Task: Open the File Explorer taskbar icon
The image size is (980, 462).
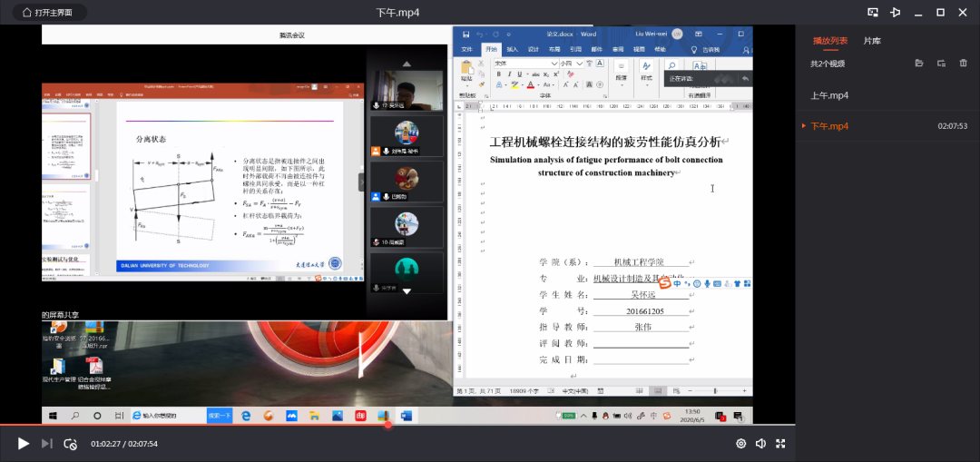Action: pos(315,416)
